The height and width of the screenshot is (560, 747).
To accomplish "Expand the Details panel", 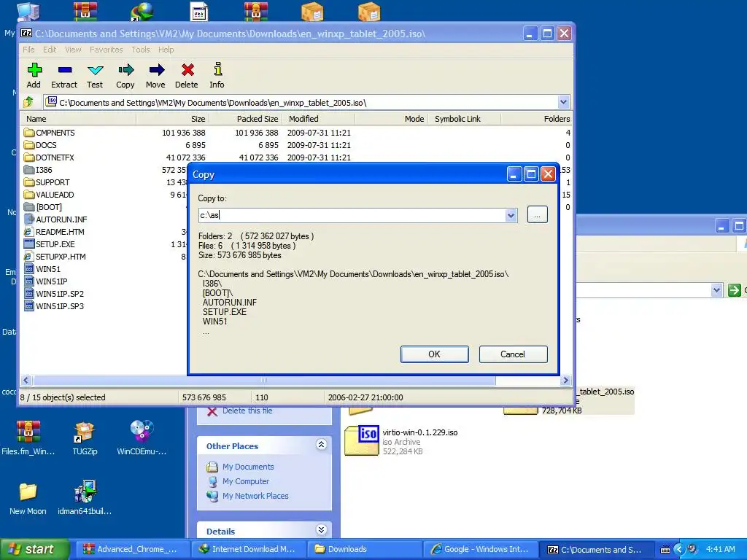I will pyautogui.click(x=321, y=530).
